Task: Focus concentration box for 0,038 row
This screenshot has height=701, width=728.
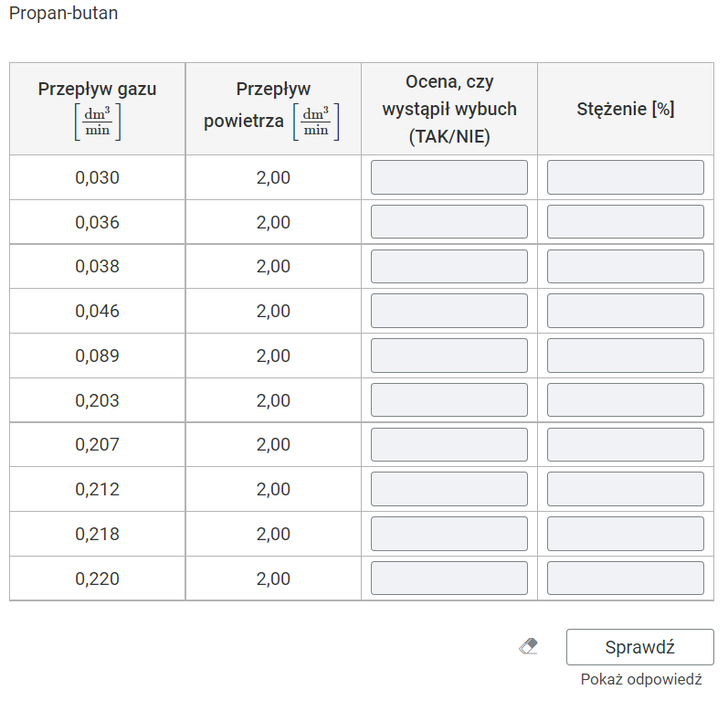Action: tap(625, 267)
